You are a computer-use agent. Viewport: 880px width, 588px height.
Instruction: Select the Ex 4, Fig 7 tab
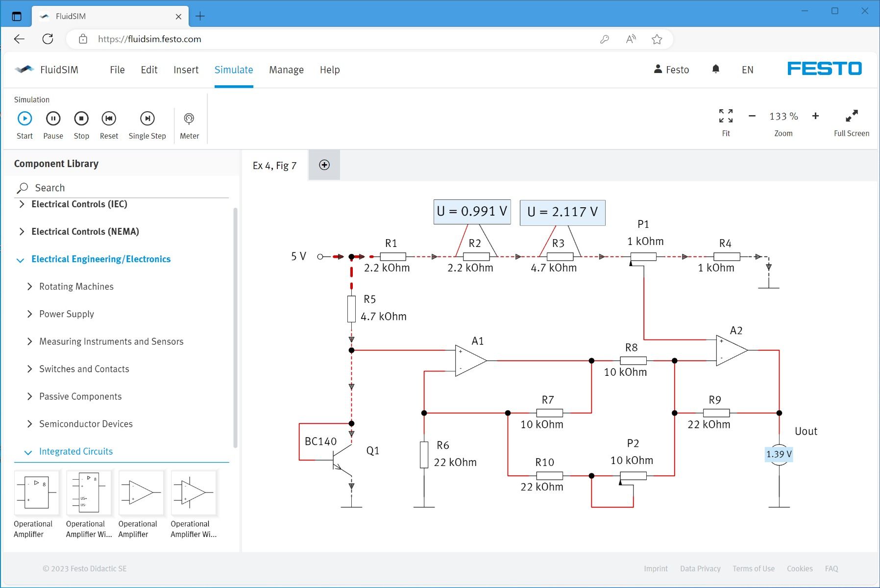[x=275, y=166]
